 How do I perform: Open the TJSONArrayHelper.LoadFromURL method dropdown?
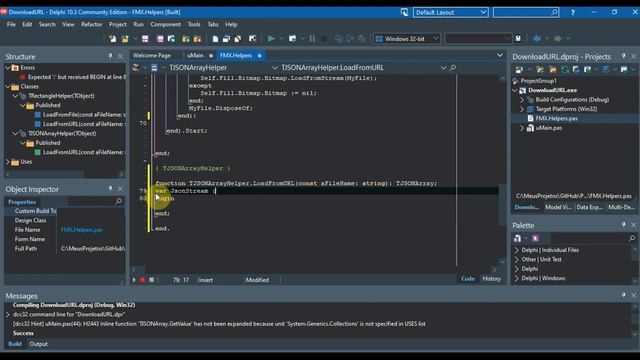click(443, 68)
